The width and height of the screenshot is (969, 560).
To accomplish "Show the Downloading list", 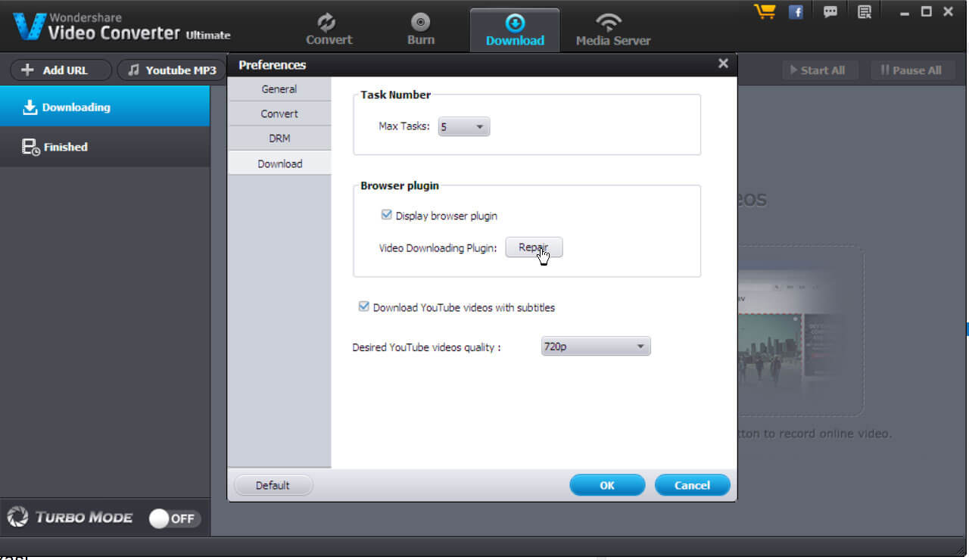I will (x=104, y=107).
